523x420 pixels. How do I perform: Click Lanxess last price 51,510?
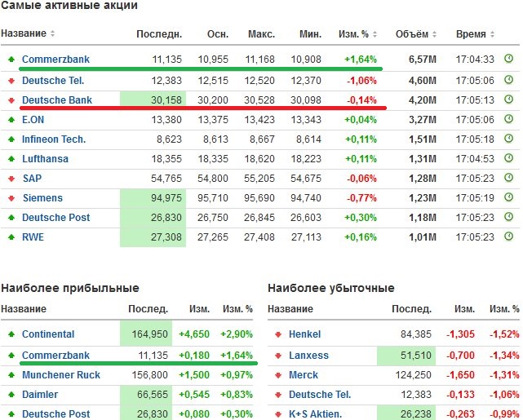(x=416, y=356)
